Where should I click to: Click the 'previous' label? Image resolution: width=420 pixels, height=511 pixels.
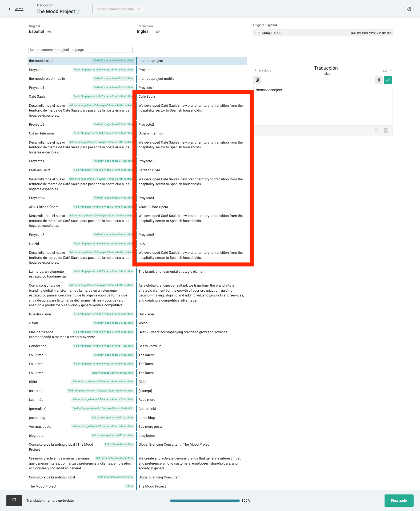pyautogui.click(x=265, y=70)
